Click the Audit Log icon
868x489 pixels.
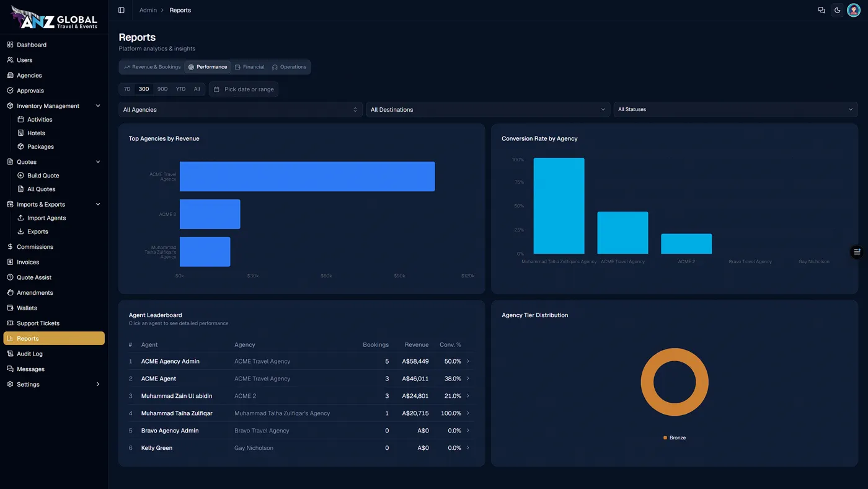click(x=10, y=354)
